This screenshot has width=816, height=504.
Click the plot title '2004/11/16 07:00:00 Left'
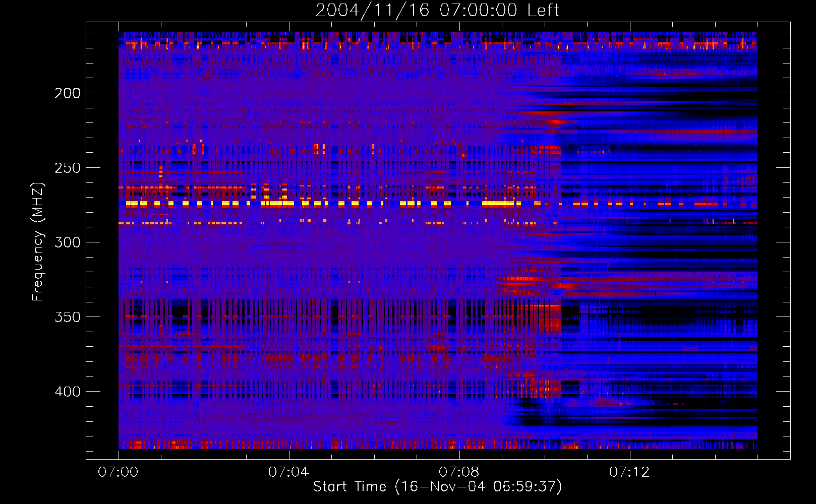tap(437, 10)
